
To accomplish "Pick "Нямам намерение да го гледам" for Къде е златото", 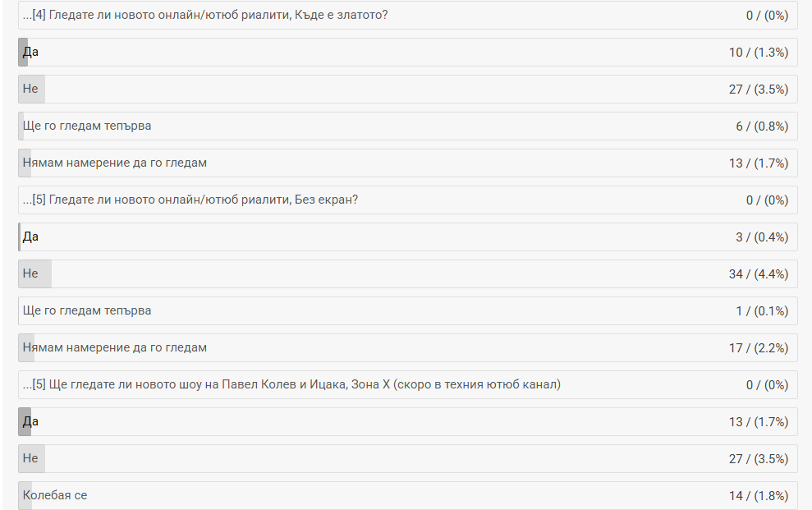I will 115,163.
